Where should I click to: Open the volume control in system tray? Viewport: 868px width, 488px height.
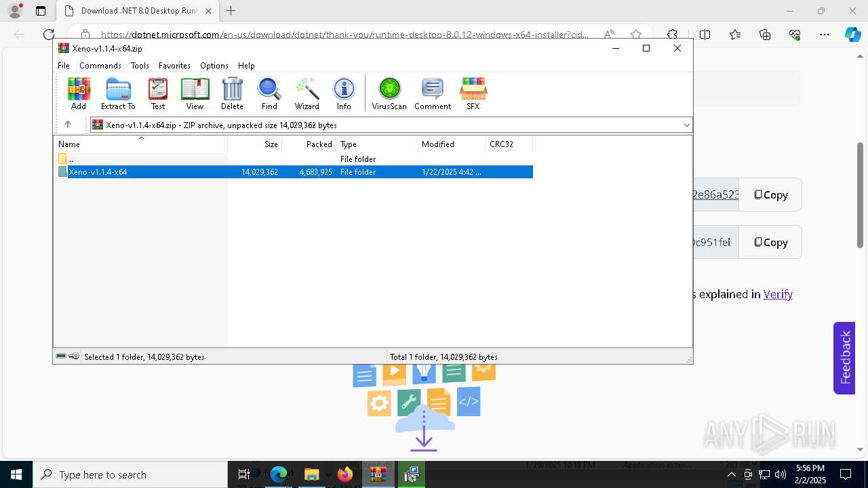click(x=781, y=474)
